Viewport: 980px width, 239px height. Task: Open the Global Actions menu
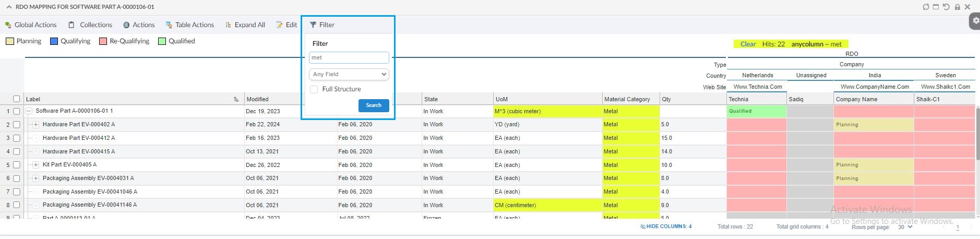[x=31, y=25]
